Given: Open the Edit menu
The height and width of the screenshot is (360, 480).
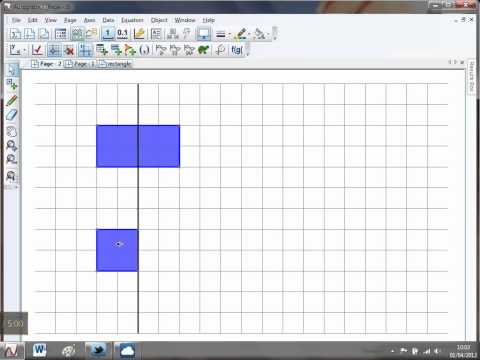Looking at the screenshot, I should tap(32, 20).
